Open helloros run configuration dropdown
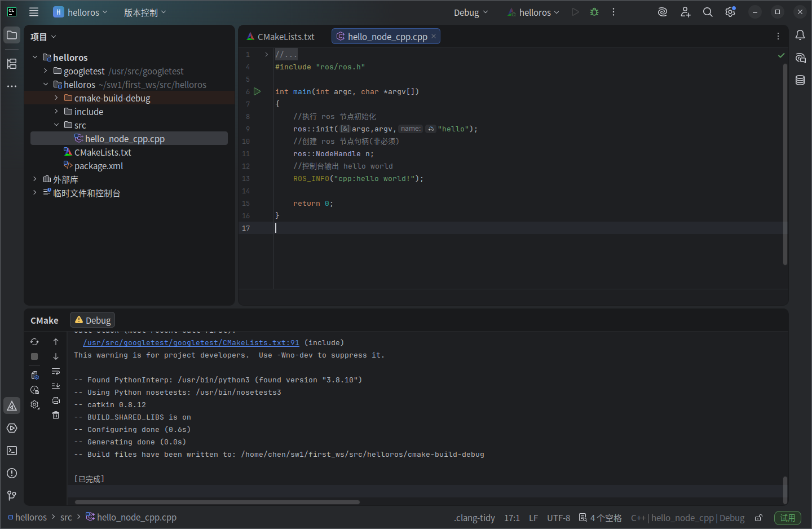The height and width of the screenshot is (529, 812). click(x=533, y=12)
